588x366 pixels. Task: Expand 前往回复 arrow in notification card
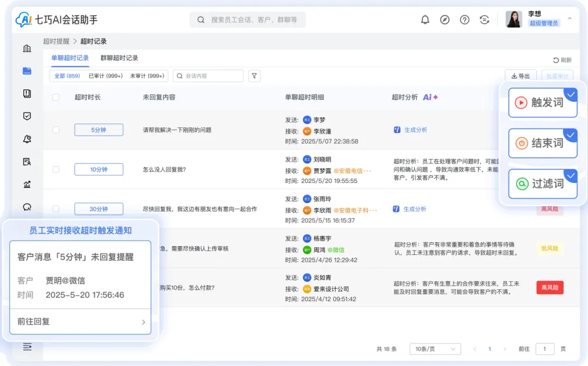click(143, 322)
